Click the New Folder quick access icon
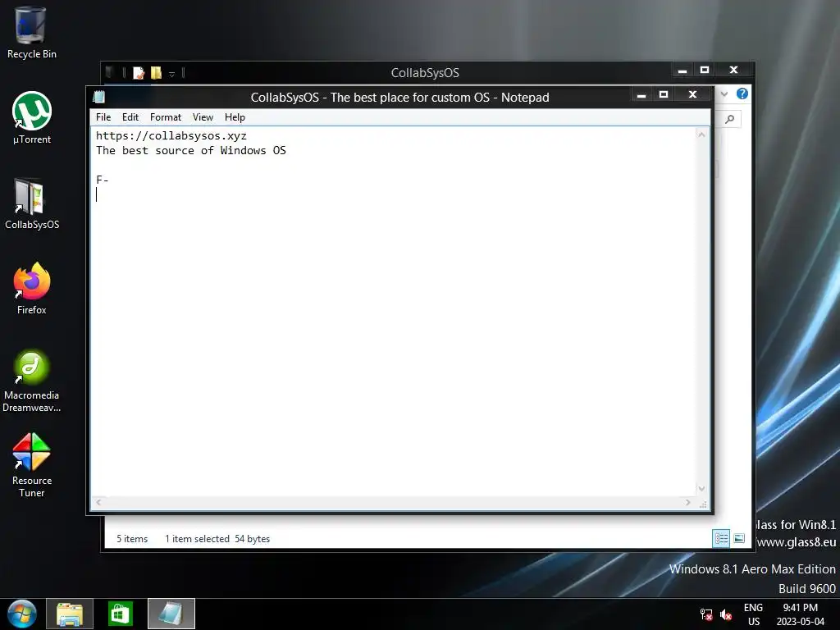This screenshot has width=840, height=630. [156, 73]
